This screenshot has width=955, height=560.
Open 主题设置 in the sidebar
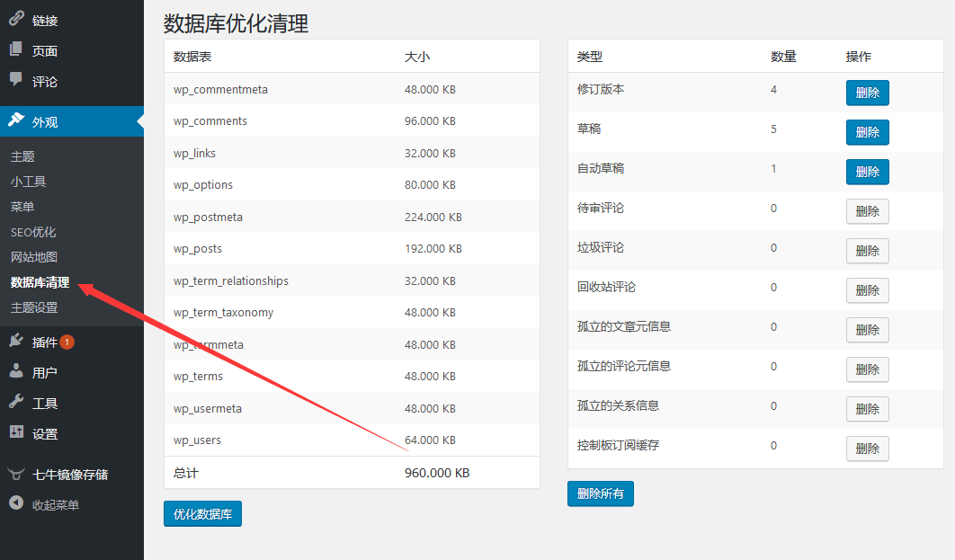(34, 307)
